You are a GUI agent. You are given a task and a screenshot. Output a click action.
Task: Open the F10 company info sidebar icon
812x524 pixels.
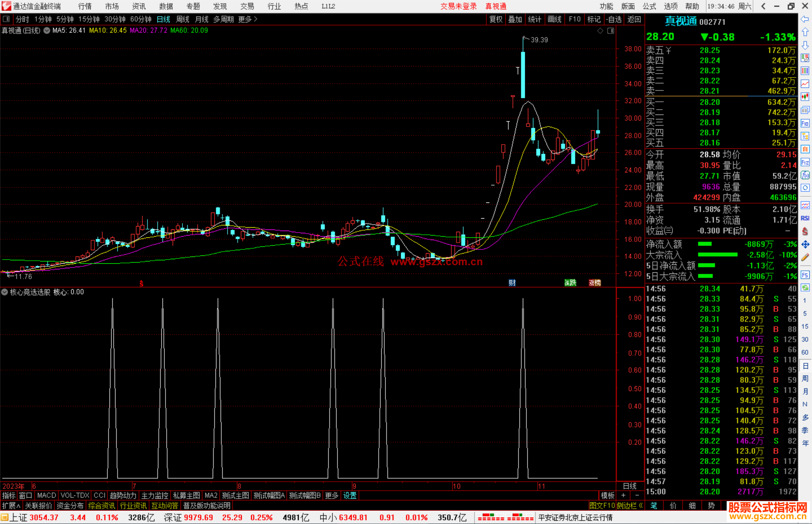[x=804, y=123]
